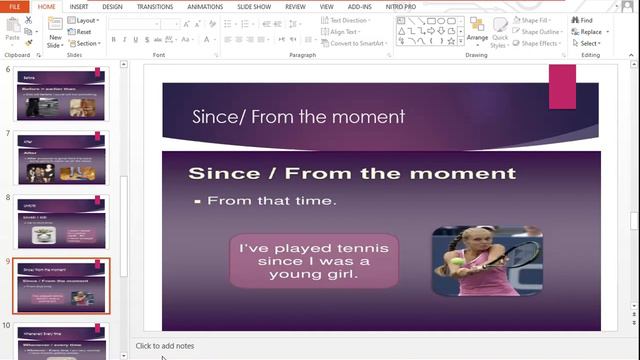
Task: Switch to the INSERT tab
Action: coord(79,7)
